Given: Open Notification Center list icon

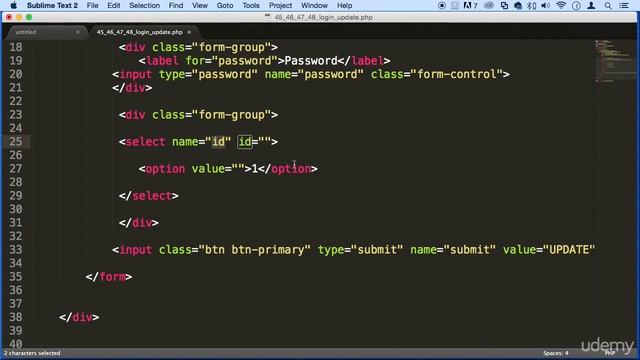Looking at the screenshot, I should (x=624, y=6).
